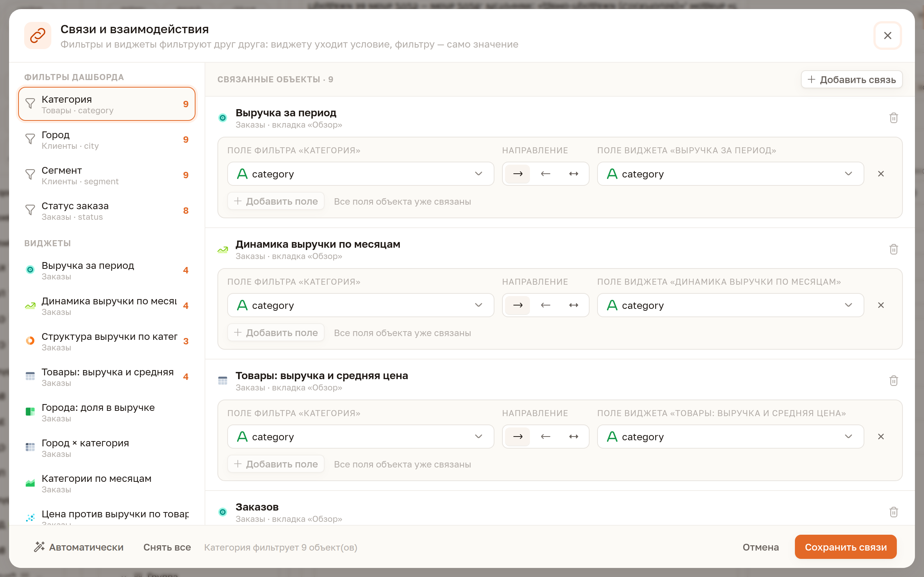Remove field row in Динамика выручки по месяцам
This screenshot has width=924, height=577.
pos(881,305)
